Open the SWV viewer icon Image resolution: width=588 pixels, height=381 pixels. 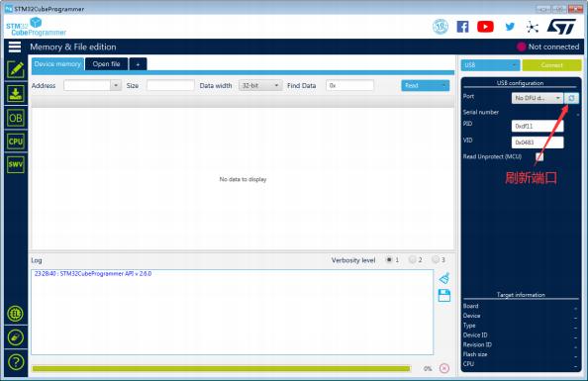pyautogui.click(x=16, y=164)
